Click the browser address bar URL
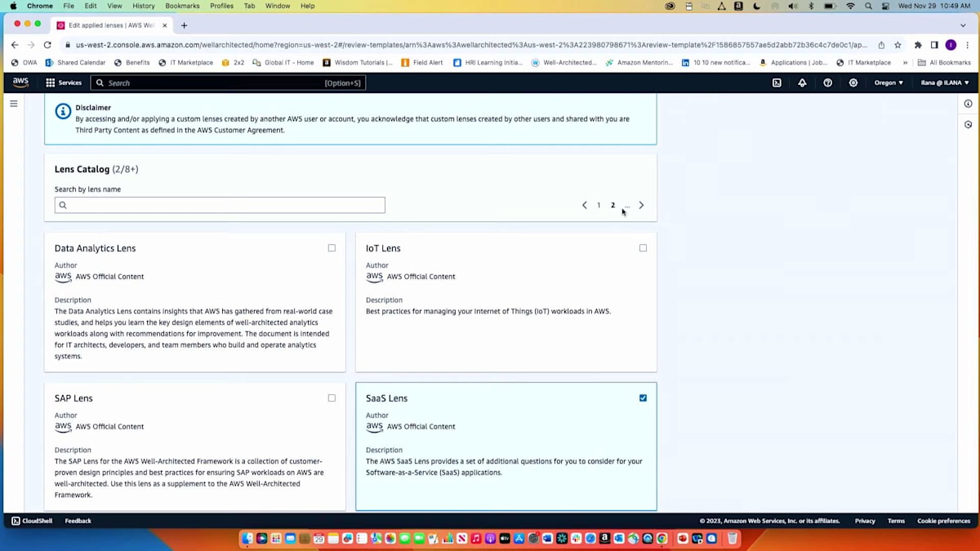 (x=471, y=45)
